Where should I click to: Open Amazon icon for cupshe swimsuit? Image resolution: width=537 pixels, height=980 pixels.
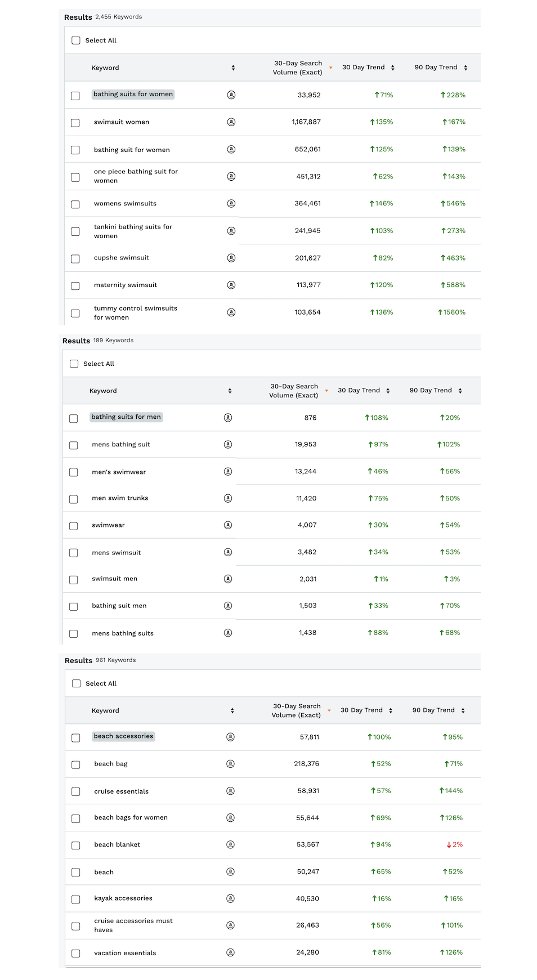pyautogui.click(x=231, y=258)
